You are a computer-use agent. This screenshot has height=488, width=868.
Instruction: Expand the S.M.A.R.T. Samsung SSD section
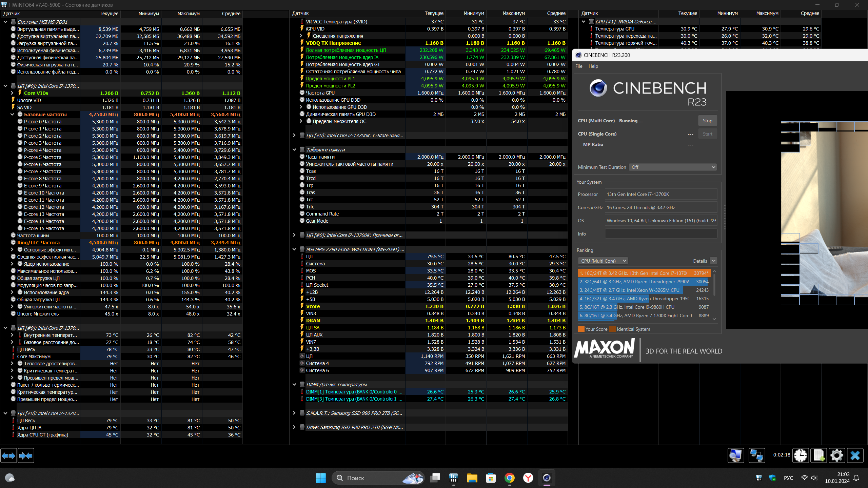coord(294,413)
